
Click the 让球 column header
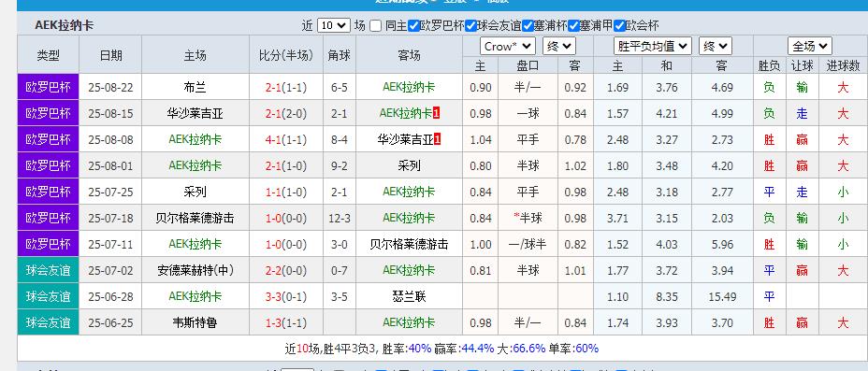point(803,65)
